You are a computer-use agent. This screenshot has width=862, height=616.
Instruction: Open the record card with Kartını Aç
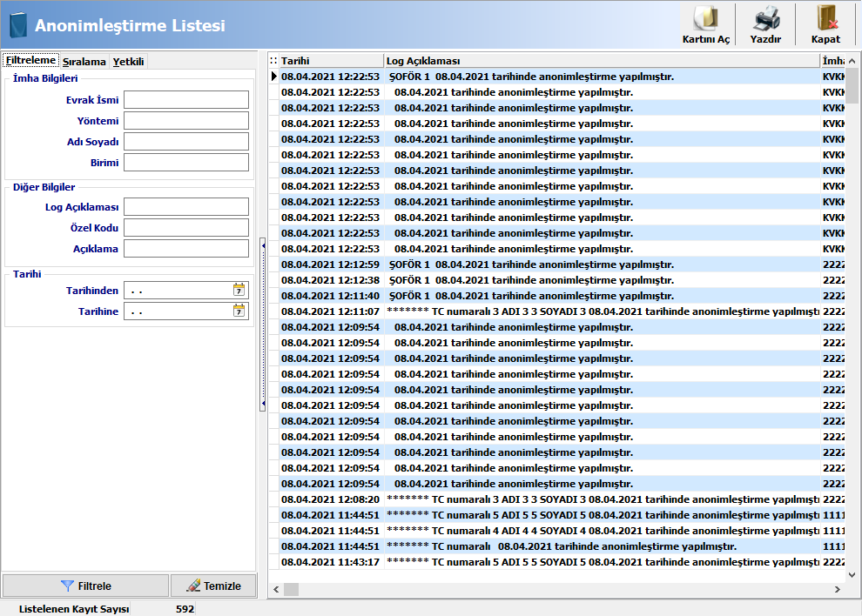pyautogui.click(x=706, y=24)
